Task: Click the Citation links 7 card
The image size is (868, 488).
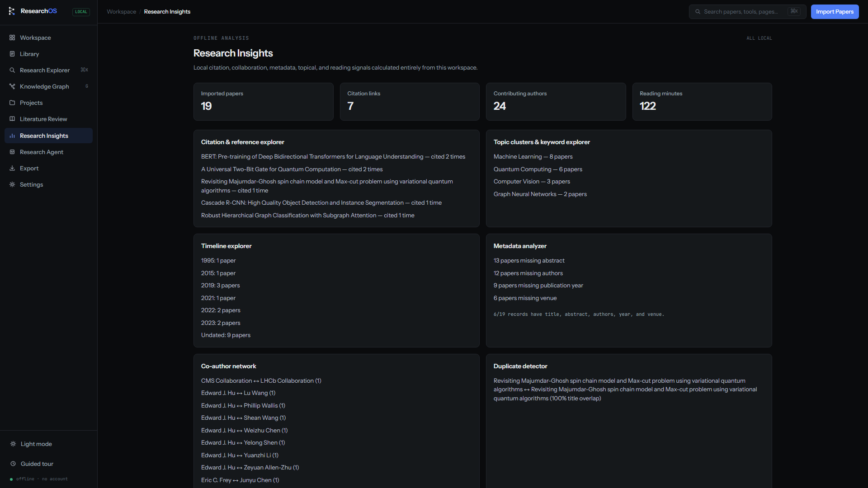Action: 410,102
